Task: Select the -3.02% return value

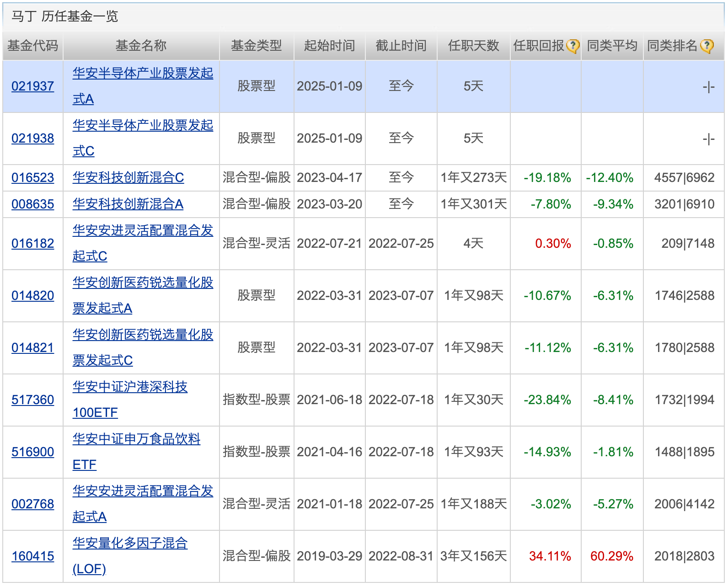Action: pyautogui.click(x=551, y=504)
